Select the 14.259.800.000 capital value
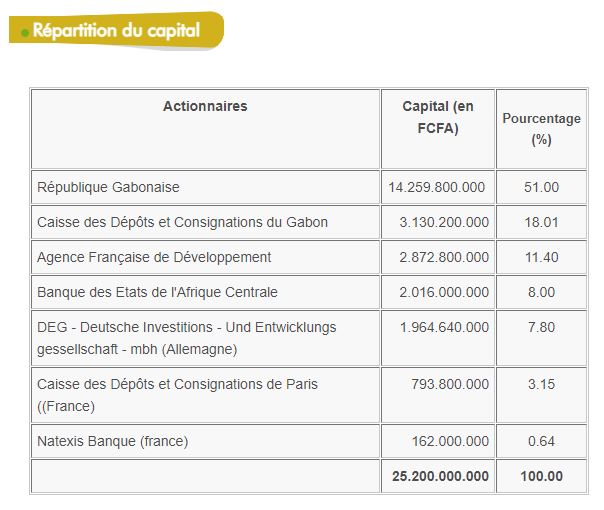Screen dimensions: 604x510 (437, 187)
